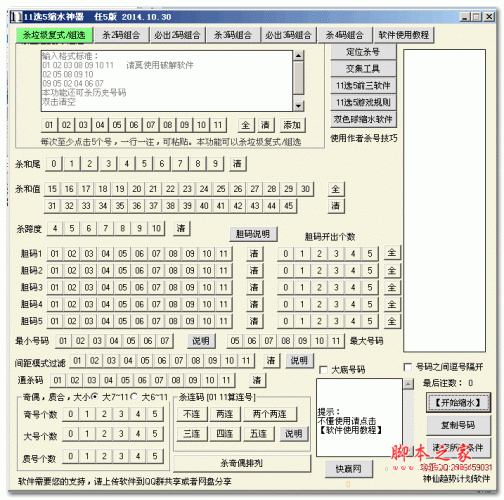
Task: Set 胆码1 开出个数 to 3
Action: [336, 254]
